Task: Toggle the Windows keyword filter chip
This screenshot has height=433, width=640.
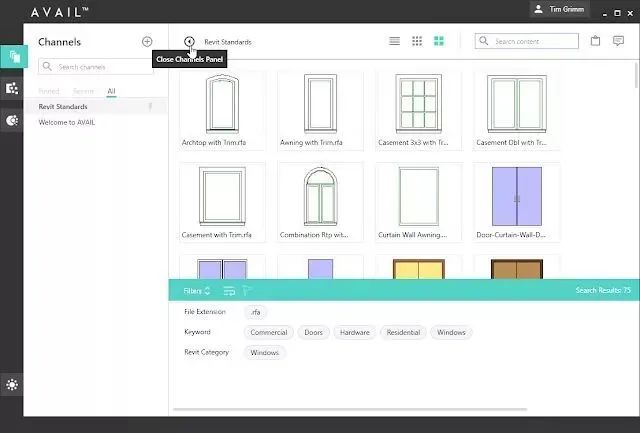Action: pyautogui.click(x=451, y=333)
